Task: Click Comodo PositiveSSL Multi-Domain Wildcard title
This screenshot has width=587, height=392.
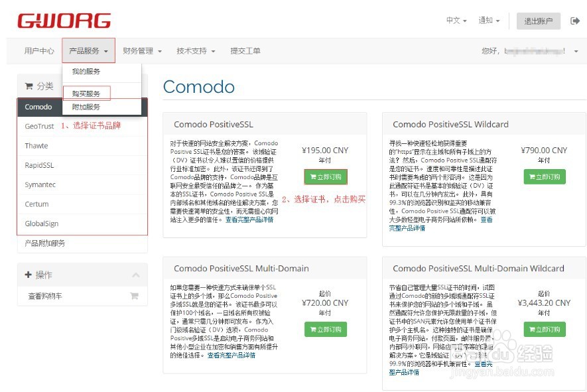Action: [478, 269]
